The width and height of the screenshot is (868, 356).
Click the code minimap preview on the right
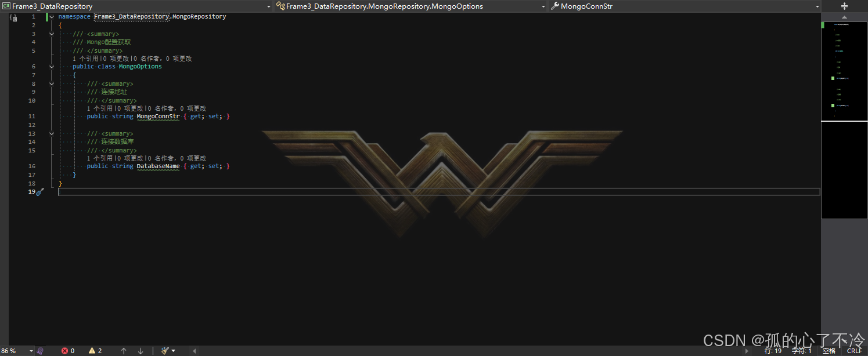844,119
